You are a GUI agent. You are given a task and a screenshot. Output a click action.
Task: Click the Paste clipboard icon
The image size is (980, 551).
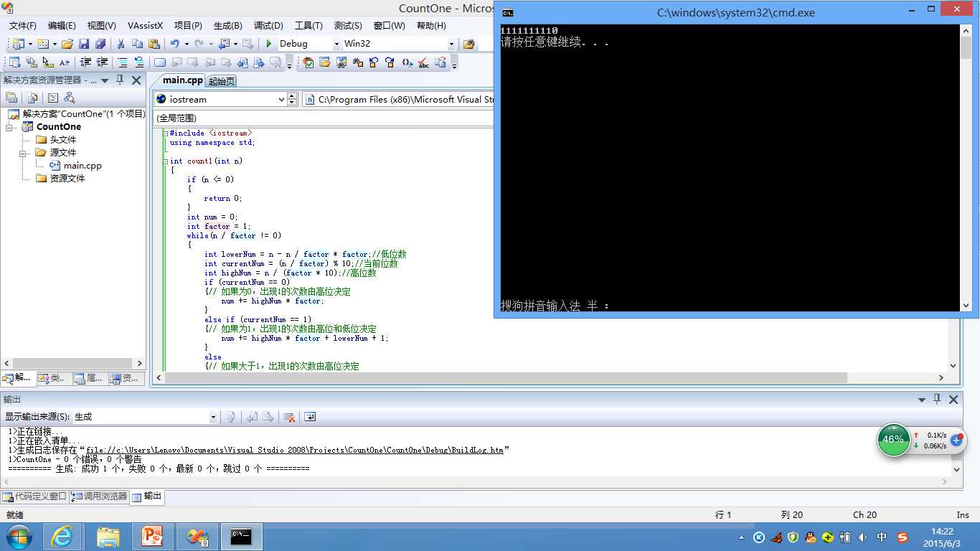tap(154, 44)
